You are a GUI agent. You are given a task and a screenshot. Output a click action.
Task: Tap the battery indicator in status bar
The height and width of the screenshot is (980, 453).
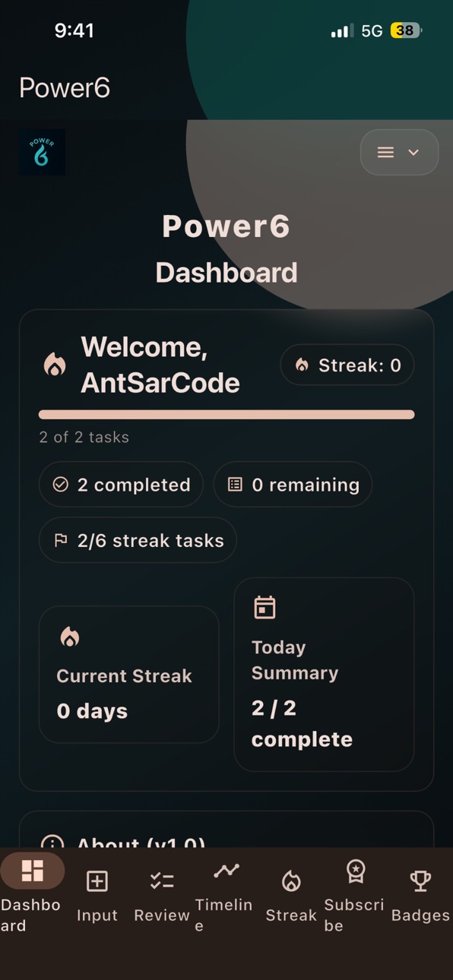coord(407,30)
